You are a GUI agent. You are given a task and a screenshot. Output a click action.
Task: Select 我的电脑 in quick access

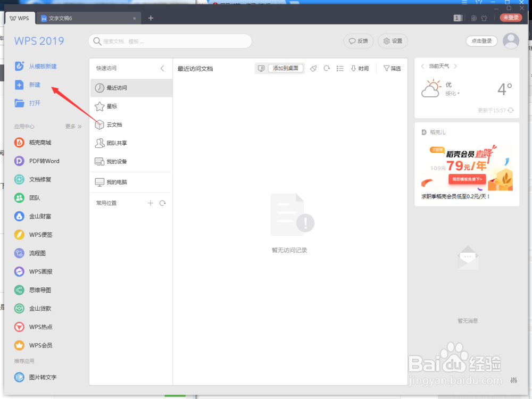click(x=131, y=182)
